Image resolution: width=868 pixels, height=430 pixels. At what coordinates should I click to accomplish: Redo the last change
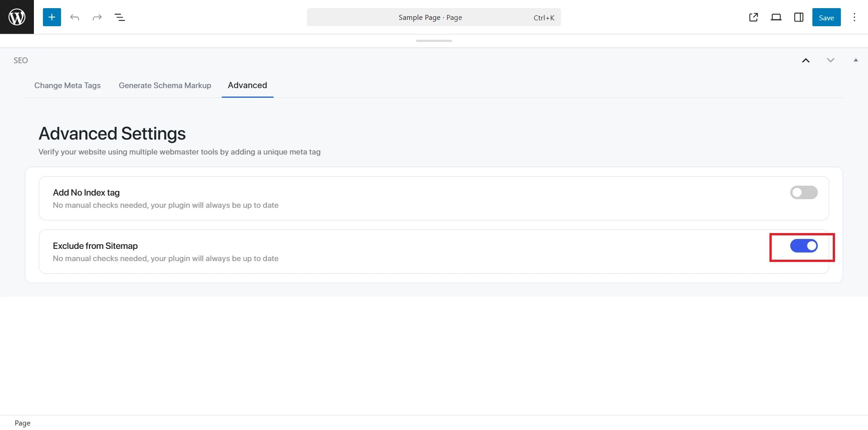tap(97, 17)
